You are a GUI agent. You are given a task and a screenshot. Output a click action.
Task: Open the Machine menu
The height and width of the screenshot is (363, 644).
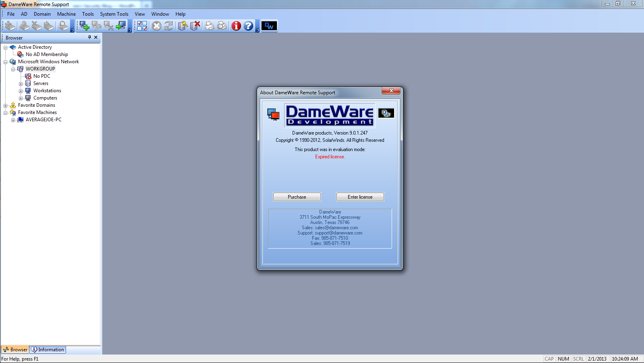(66, 14)
